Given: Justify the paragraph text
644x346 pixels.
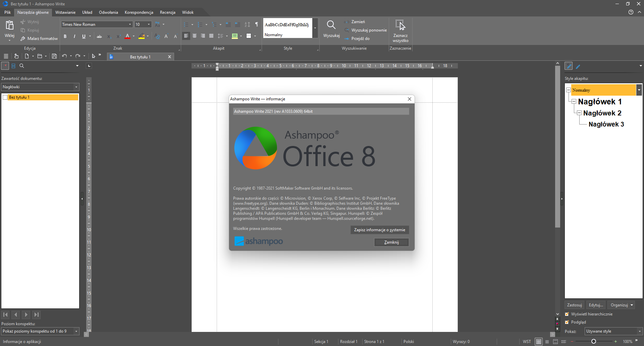Looking at the screenshot, I should coord(211,36).
